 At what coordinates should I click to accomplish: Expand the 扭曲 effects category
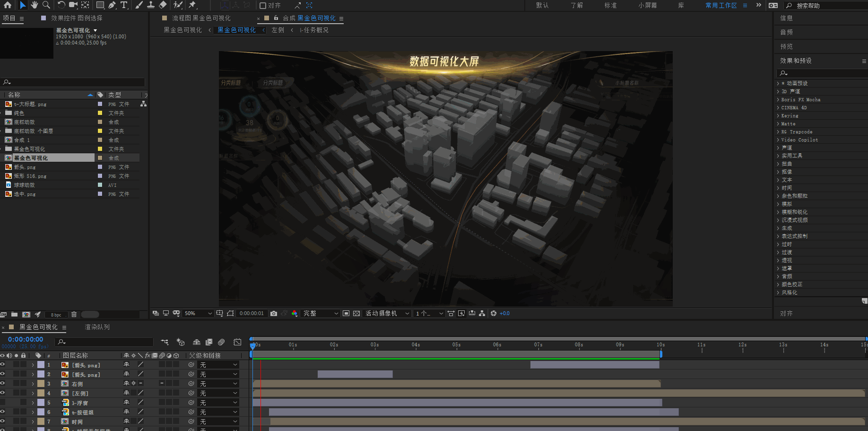778,164
